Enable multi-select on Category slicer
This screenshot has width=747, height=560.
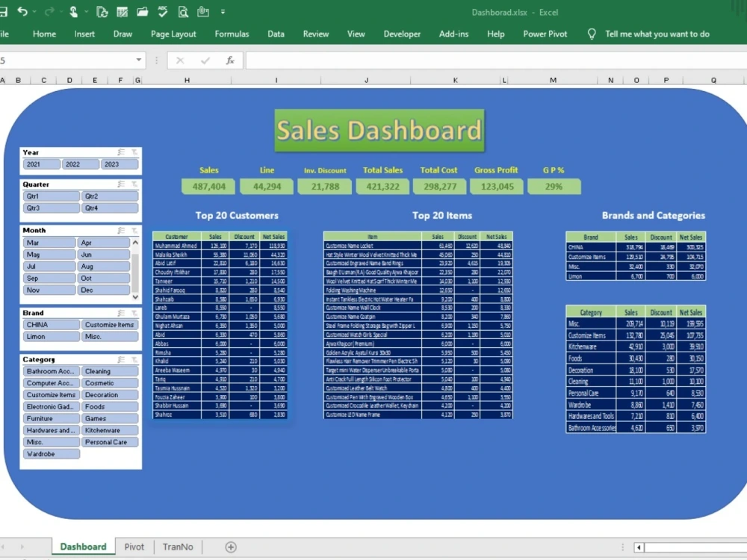[x=122, y=360]
